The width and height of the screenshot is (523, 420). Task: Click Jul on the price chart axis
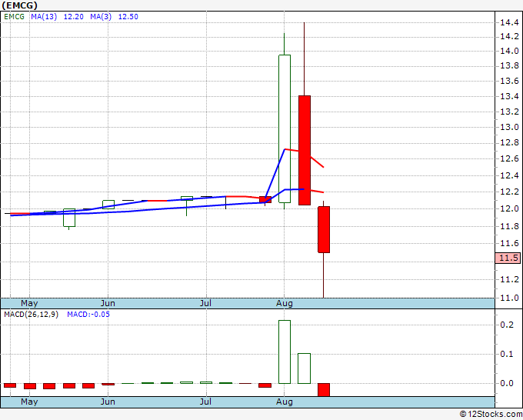(206, 304)
